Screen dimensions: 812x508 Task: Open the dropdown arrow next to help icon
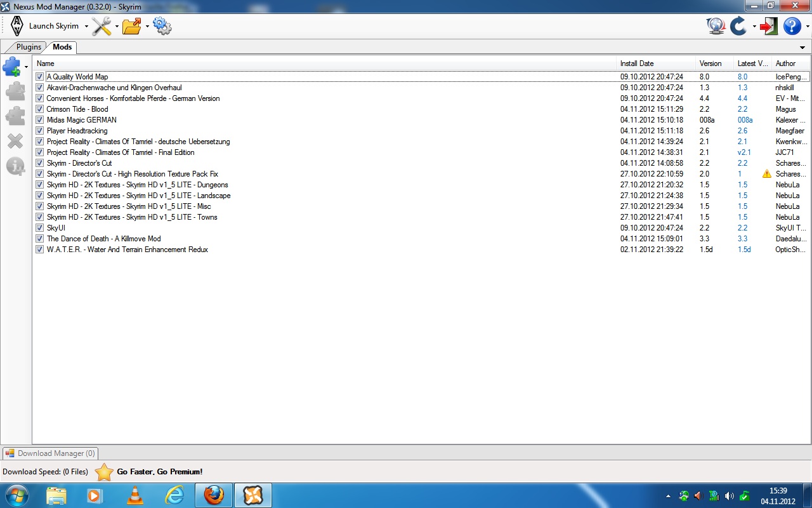tap(807, 27)
